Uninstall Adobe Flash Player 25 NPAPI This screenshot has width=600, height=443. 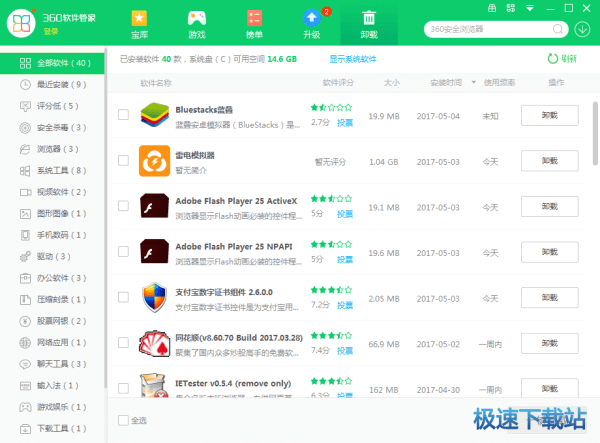pos(549,252)
